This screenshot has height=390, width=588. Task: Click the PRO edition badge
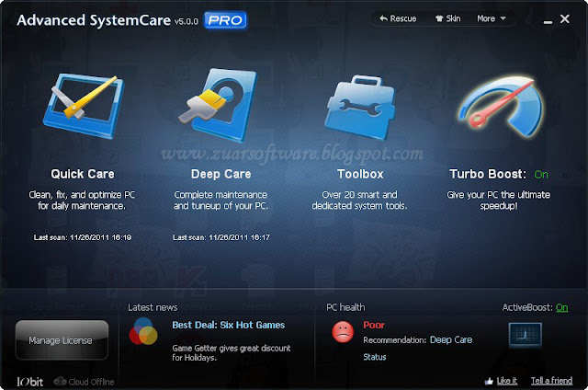click(x=225, y=20)
